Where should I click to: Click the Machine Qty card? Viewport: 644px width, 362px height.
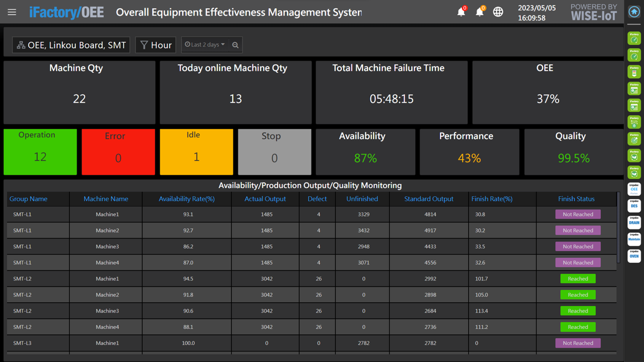coord(79,93)
